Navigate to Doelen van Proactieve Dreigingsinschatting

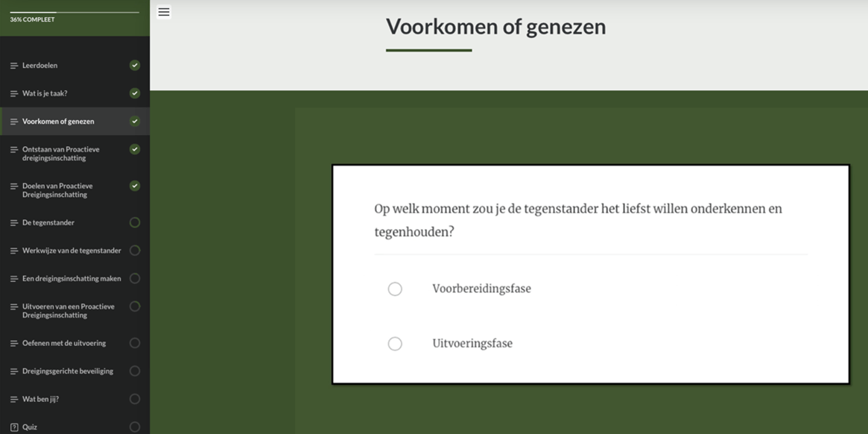(58, 190)
